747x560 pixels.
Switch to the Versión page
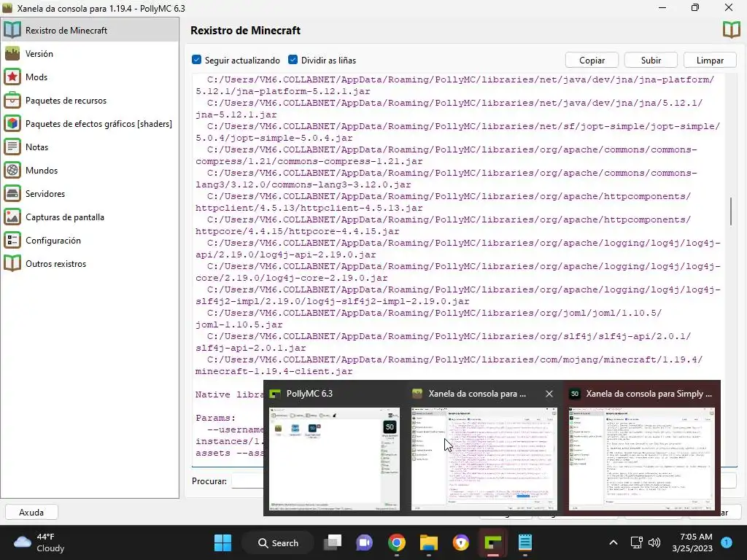pyautogui.click(x=90, y=53)
